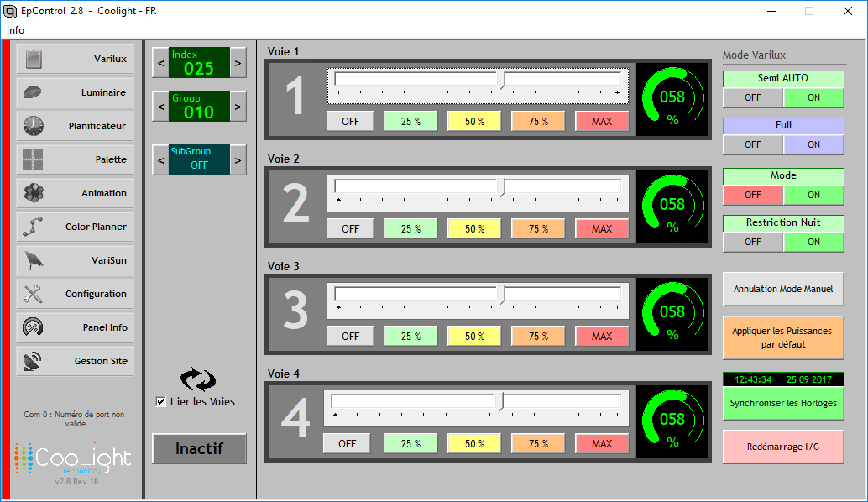The width and height of the screenshot is (868, 502).
Task: Open Configuration text label
Action: point(96,294)
